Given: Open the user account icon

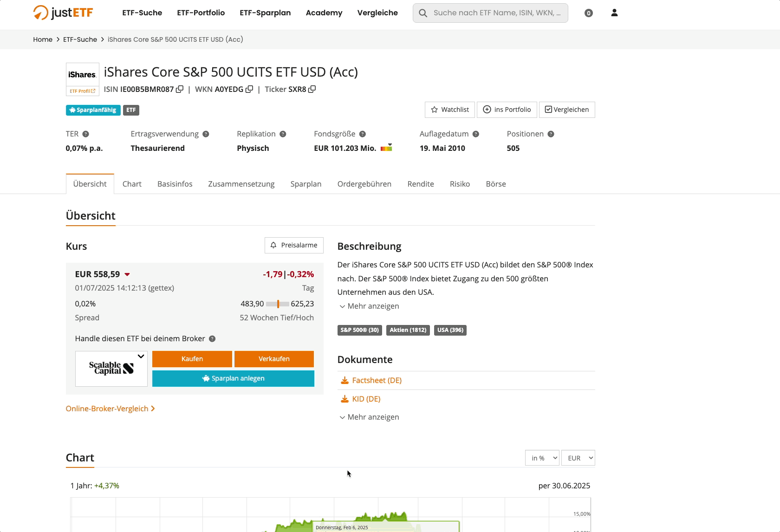Looking at the screenshot, I should [614, 13].
